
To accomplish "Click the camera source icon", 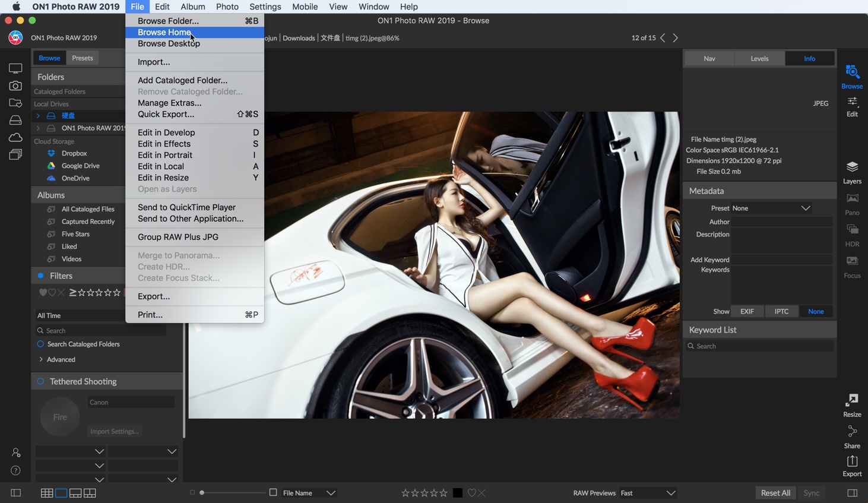I will click(15, 86).
